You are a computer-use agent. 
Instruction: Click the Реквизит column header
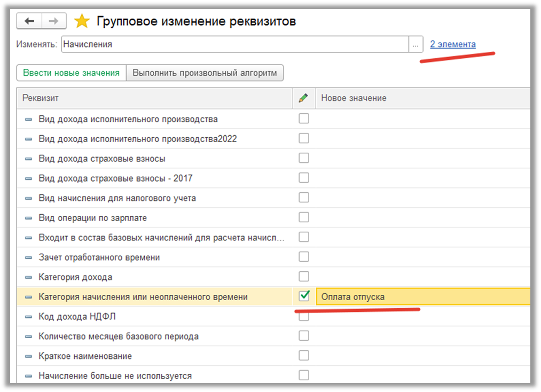coord(155,98)
